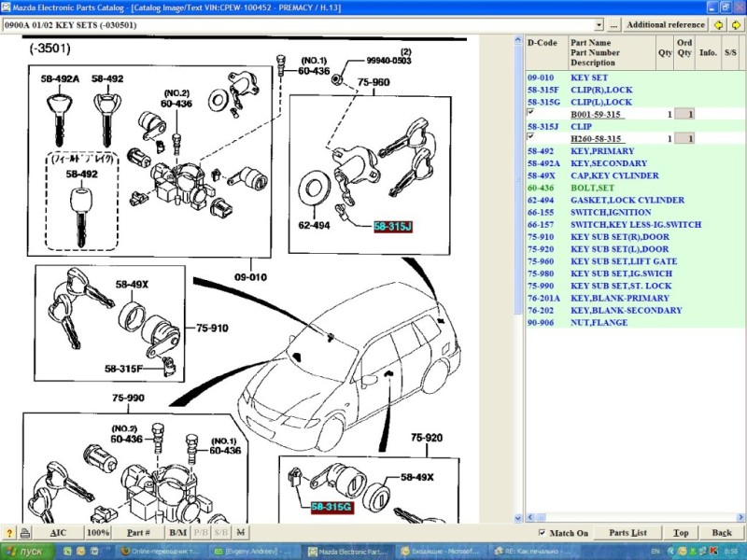The height and width of the screenshot is (560, 747).
Task: Uncheck the B001-59-315 part checkbox
Action: pos(530,112)
